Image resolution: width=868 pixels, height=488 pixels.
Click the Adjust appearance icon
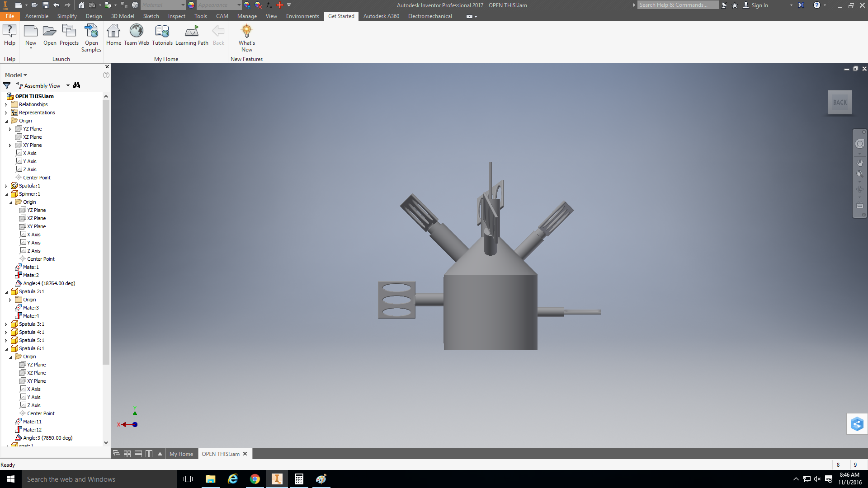click(247, 5)
